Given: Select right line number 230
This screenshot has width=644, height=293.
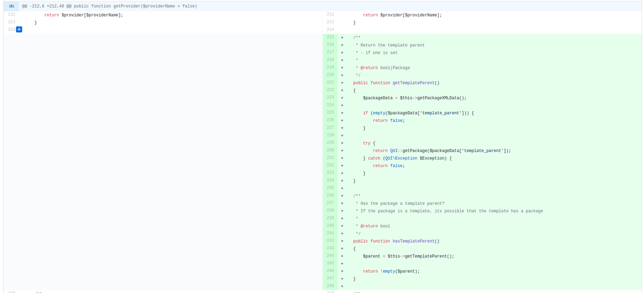Looking at the screenshot, I should point(330,151).
